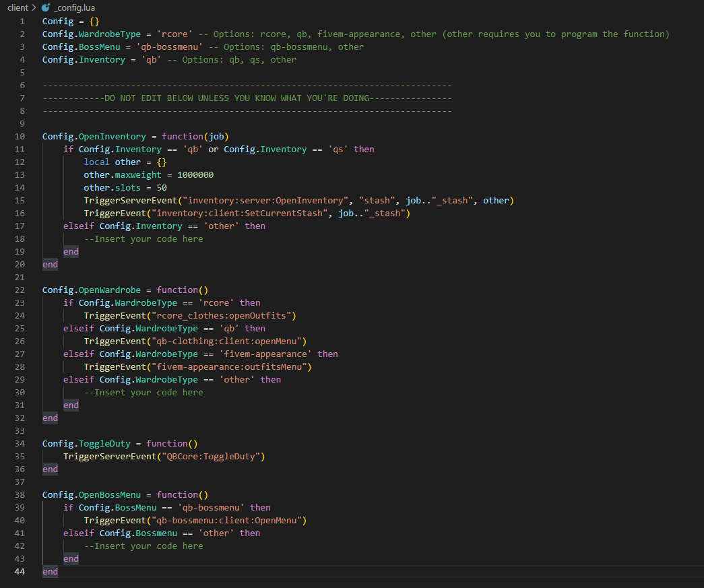
Task: Click the 'qb' value on line 4
Action: [152, 60]
